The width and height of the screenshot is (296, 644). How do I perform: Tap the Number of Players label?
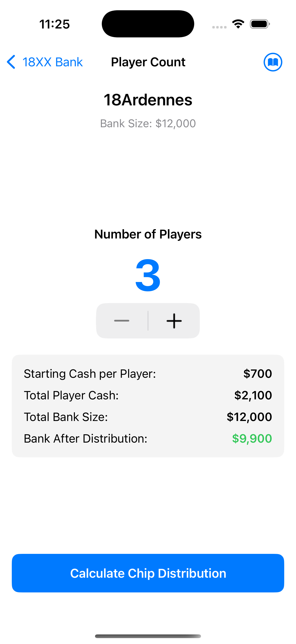pos(148,234)
